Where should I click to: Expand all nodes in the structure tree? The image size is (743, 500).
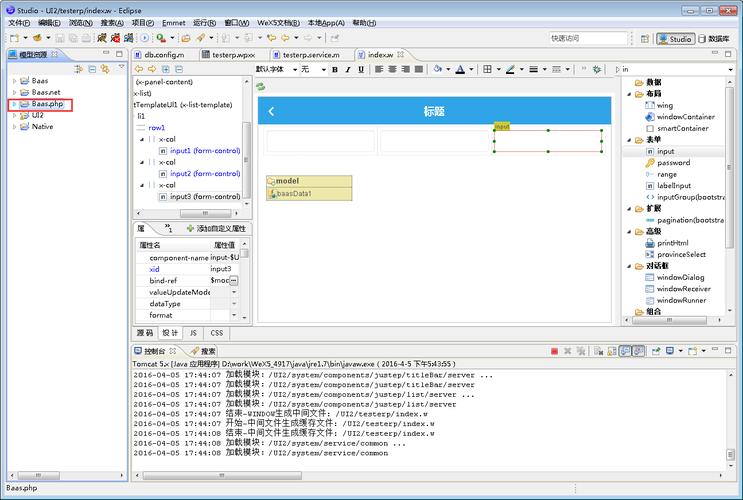(166, 69)
